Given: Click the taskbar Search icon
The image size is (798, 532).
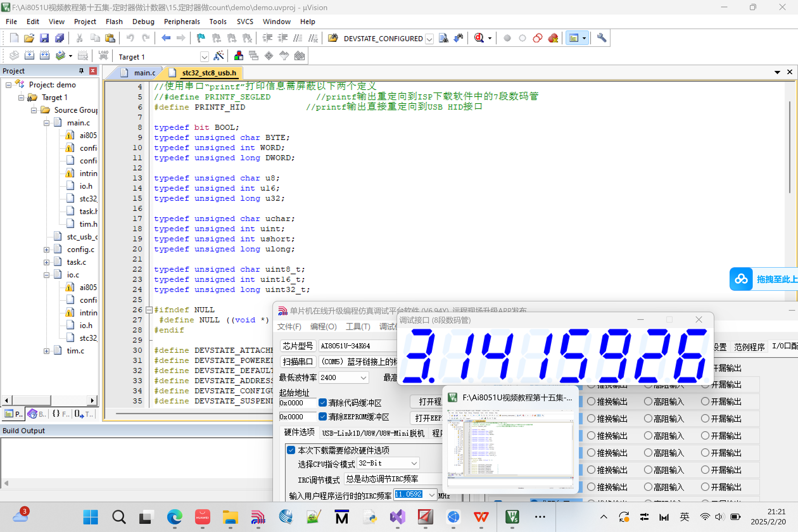Looking at the screenshot, I should pyautogui.click(x=119, y=517).
